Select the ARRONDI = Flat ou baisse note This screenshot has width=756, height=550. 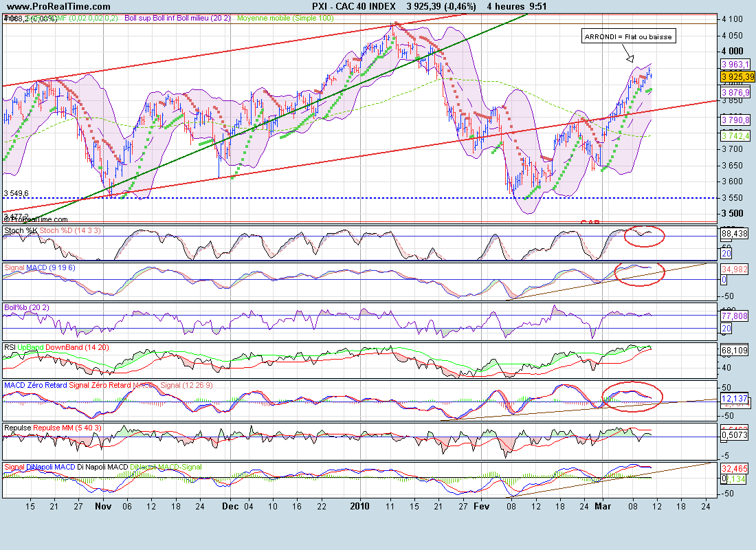(628, 36)
